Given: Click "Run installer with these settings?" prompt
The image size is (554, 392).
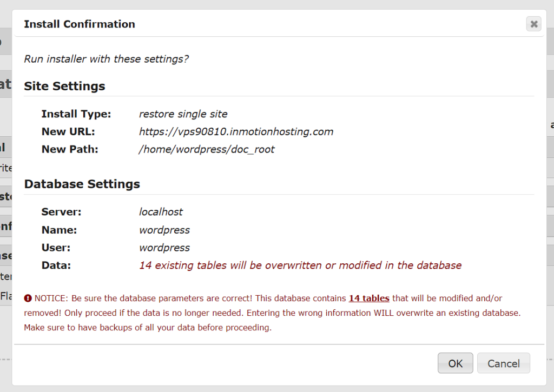Looking at the screenshot, I should (107, 58).
